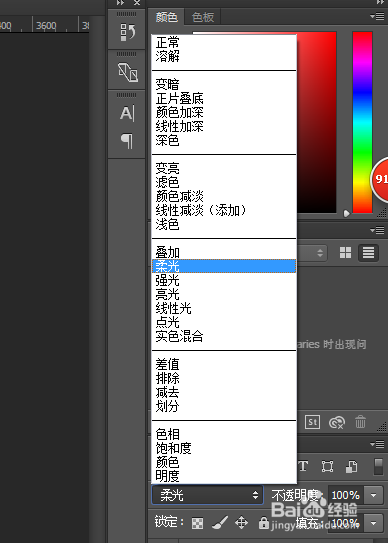388x543 pixels.
Task: Filter layers by smart object icon
Action: [352, 466]
